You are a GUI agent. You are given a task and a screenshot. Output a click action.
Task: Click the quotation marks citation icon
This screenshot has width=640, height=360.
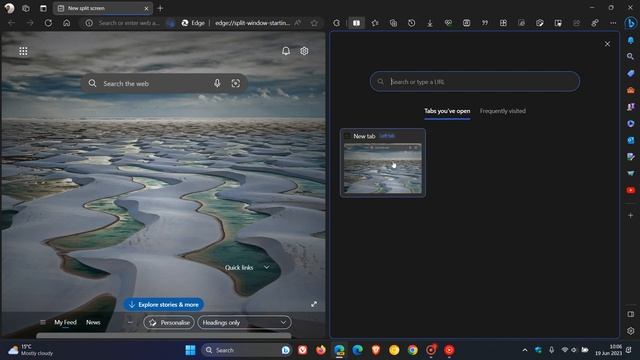[485, 23]
